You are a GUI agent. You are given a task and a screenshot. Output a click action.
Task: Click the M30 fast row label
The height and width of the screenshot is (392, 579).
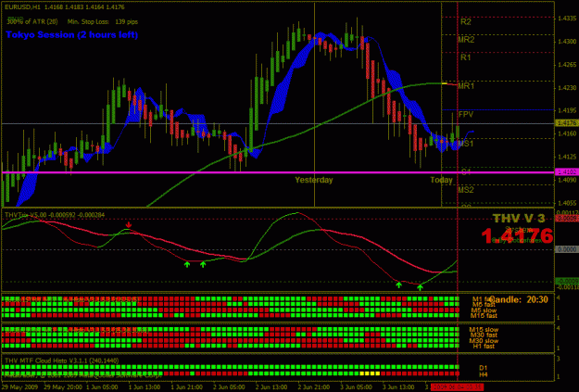tap(484, 335)
